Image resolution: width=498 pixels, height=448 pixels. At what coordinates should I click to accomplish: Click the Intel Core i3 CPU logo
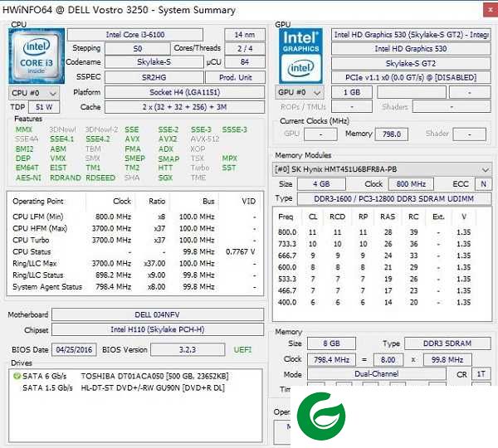37,56
